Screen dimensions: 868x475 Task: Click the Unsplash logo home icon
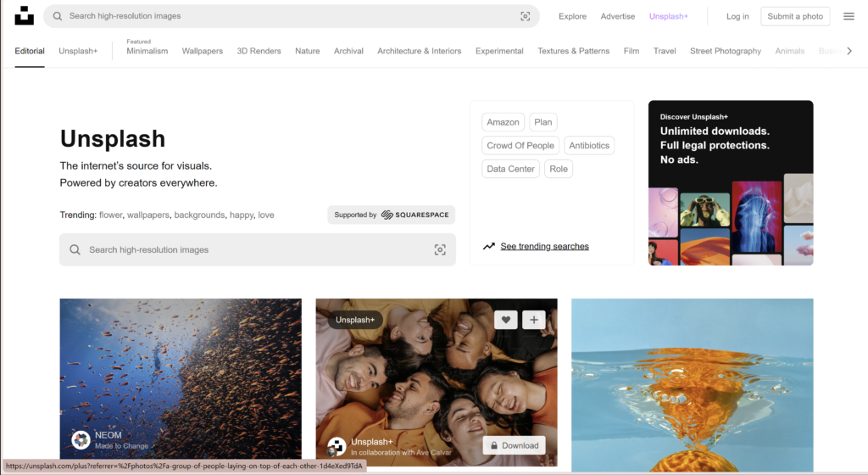(24, 15)
